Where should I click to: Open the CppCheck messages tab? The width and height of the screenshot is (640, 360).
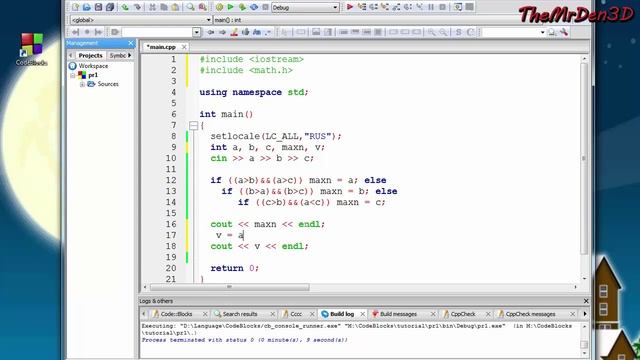pyautogui.click(x=530, y=314)
